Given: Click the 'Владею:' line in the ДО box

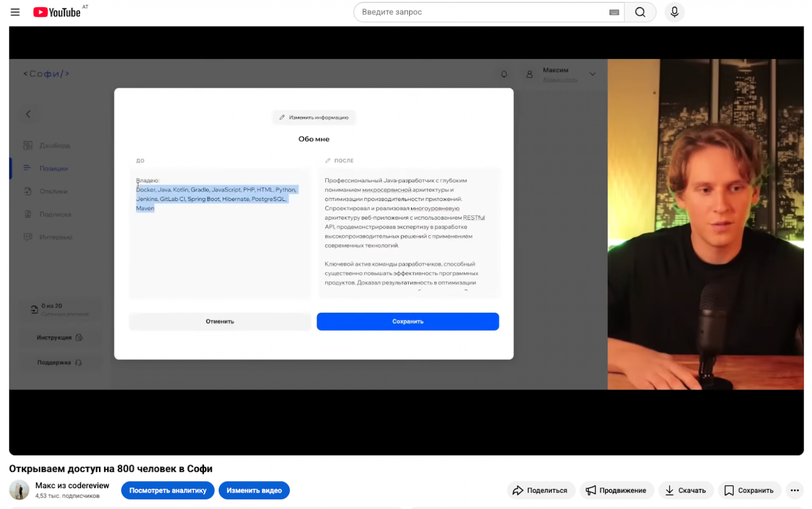Looking at the screenshot, I should pyautogui.click(x=148, y=180).
